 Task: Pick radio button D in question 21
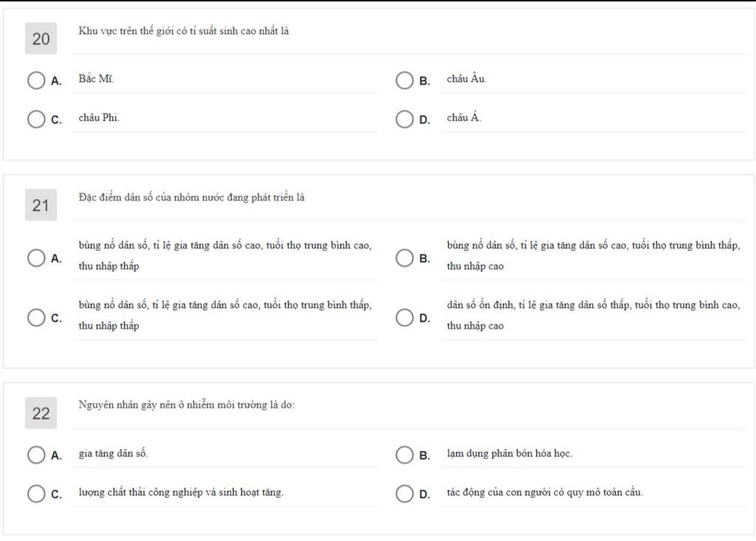[405, 318]
